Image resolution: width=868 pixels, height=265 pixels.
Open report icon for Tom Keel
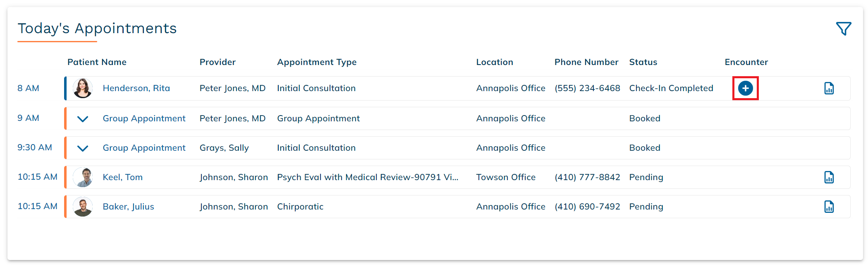point(829,177)
